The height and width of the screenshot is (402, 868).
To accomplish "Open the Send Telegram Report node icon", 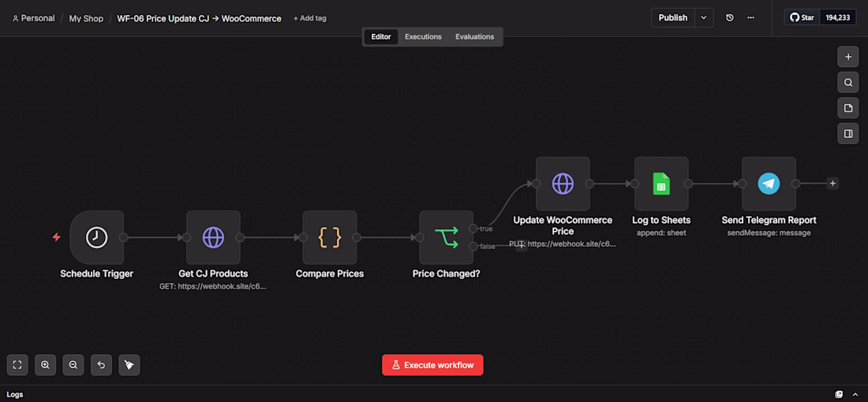I will tap(769, 184).
